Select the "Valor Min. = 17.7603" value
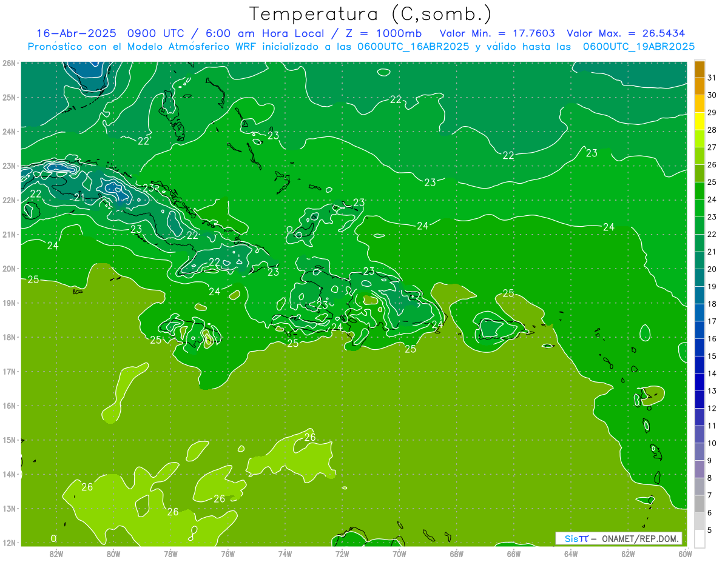728x562 pixels. [497, 33]
